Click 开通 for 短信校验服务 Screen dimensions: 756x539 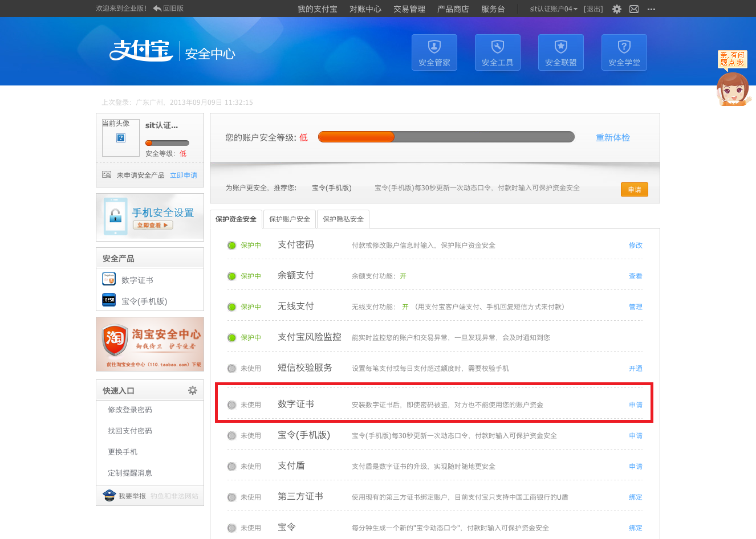(636, 369)
